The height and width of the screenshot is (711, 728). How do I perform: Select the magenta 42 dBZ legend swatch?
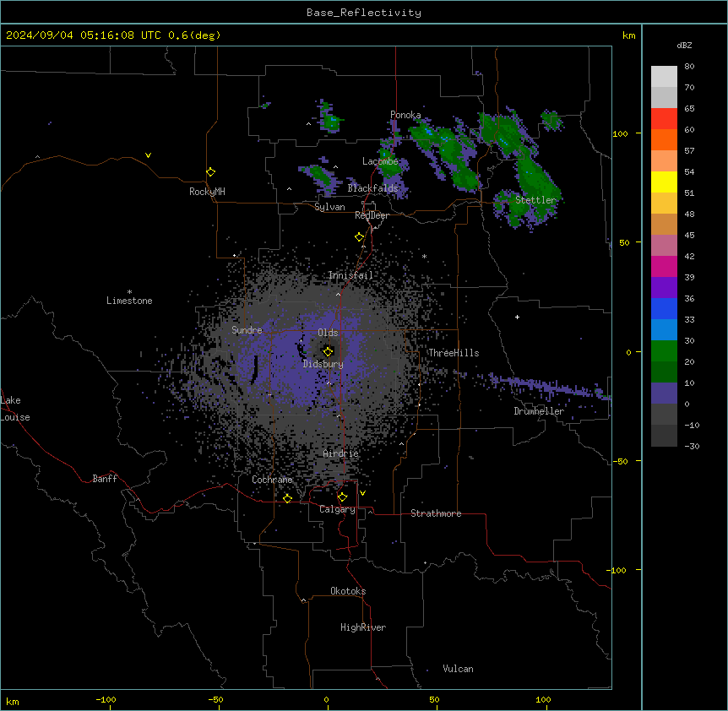pos(664,266)
